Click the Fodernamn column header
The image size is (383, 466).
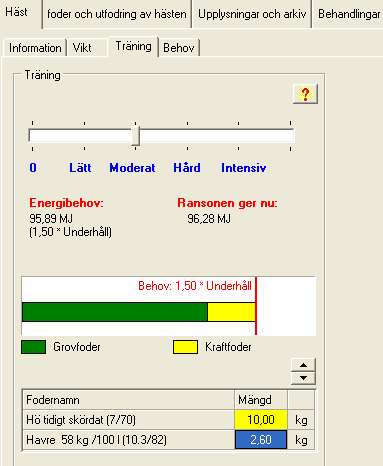[x=128, y=400]
